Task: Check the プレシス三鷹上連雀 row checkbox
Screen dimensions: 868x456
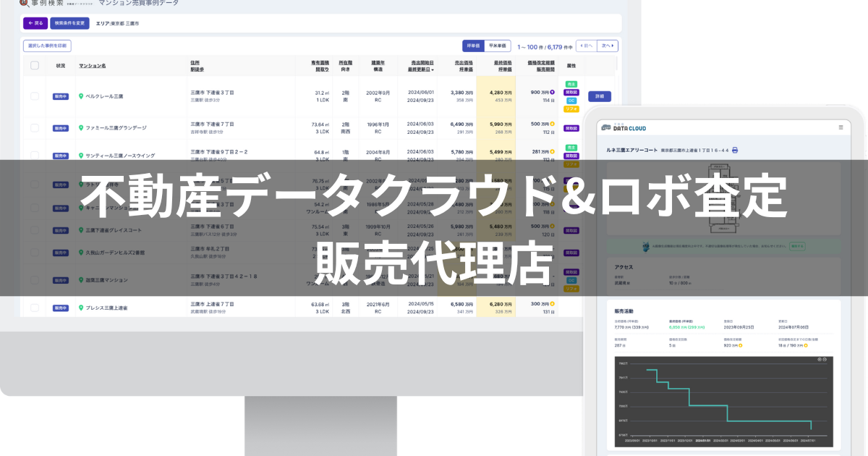Action: pos(35,308)
